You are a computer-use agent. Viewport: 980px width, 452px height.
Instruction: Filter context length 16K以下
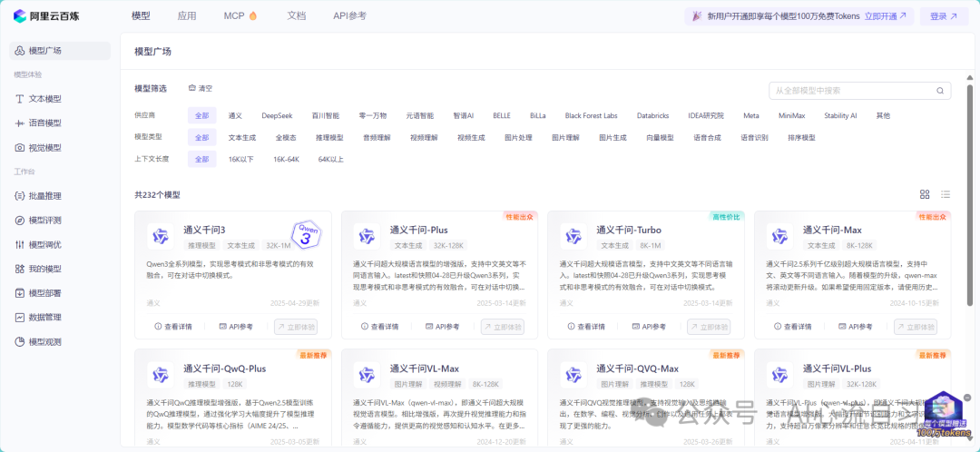click(241, 160)
